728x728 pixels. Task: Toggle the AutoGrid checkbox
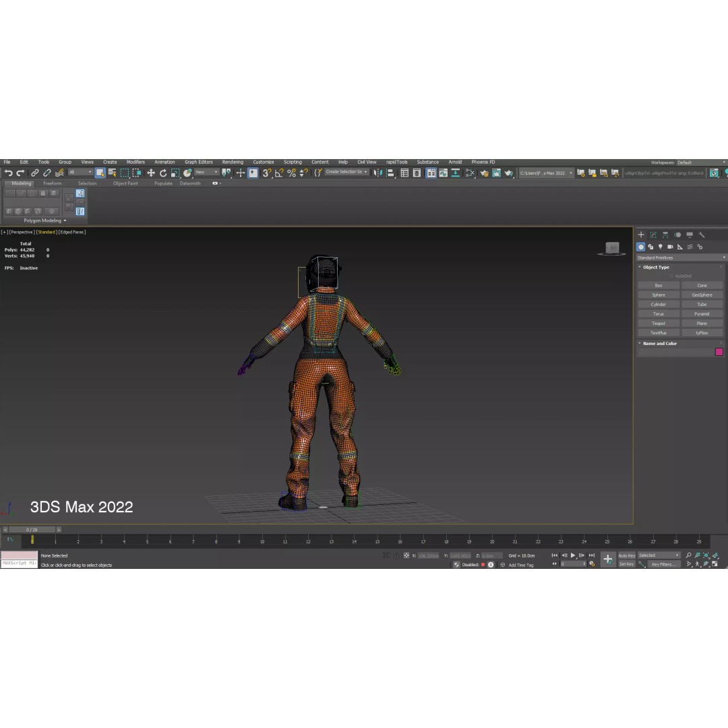[671, 276]
